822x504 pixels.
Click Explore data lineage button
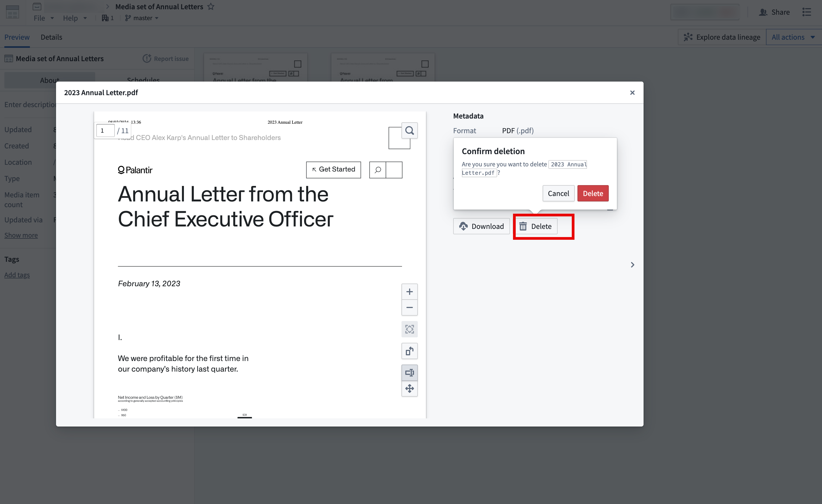722,36
